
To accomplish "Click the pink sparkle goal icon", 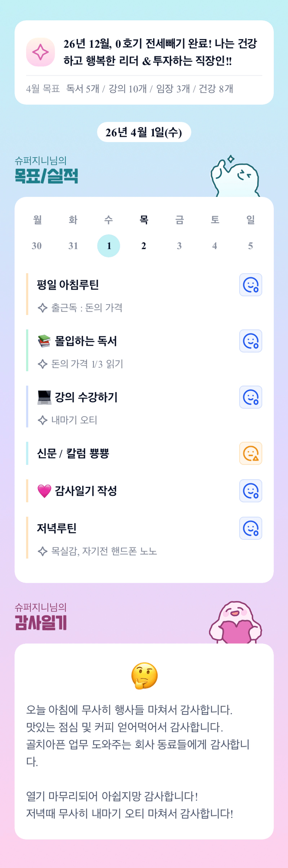I will (40, 52).
